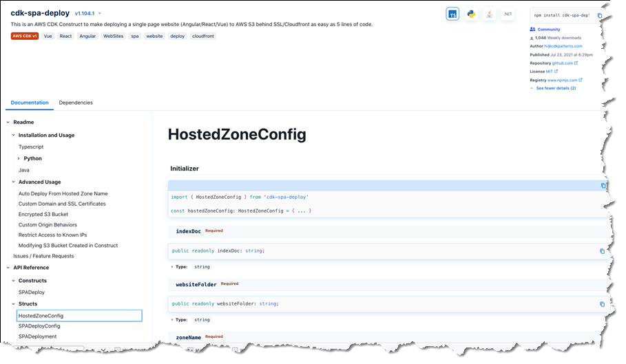Click the Angular tag
Image resolution: width=626 pixels, height=364 pixels.
[x=87, y=36]
